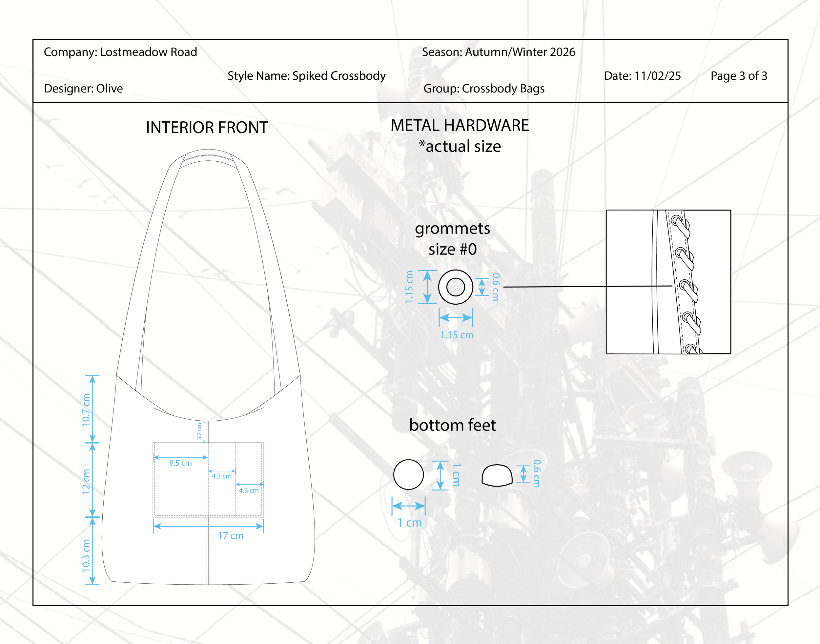This screenshot has height=644, width=820.
Task: Click the grommet ring drawing
Action: pyautogui.click(x=455, y=287)
